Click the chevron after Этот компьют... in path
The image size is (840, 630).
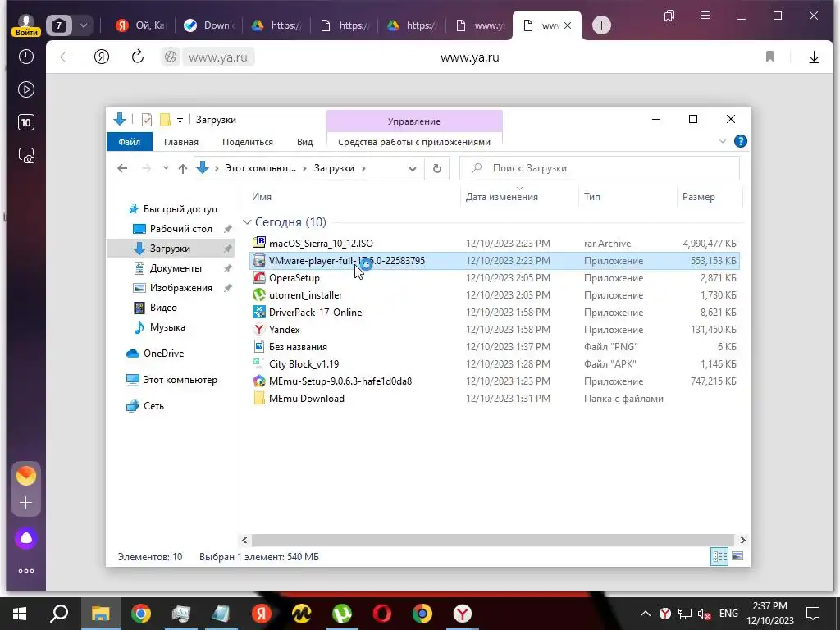click(x=304, y=169)
